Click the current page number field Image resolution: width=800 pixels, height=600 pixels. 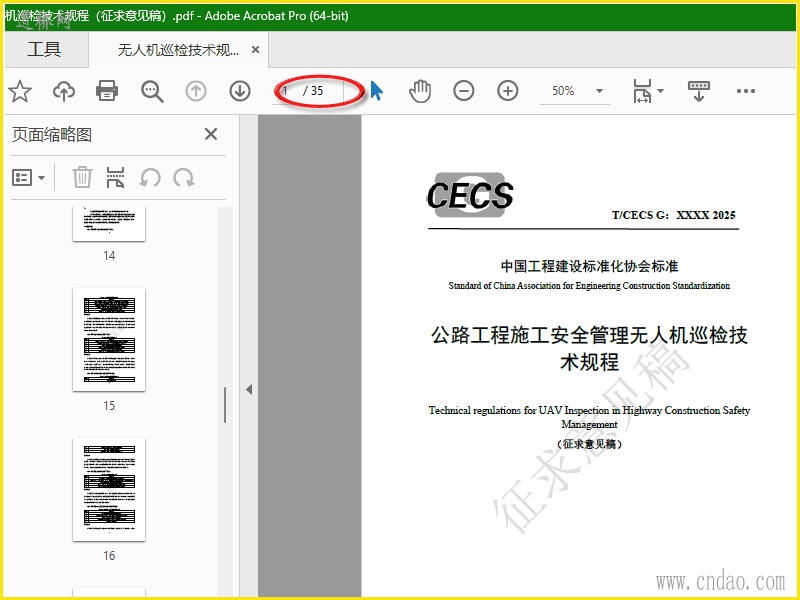pos(287,91)
